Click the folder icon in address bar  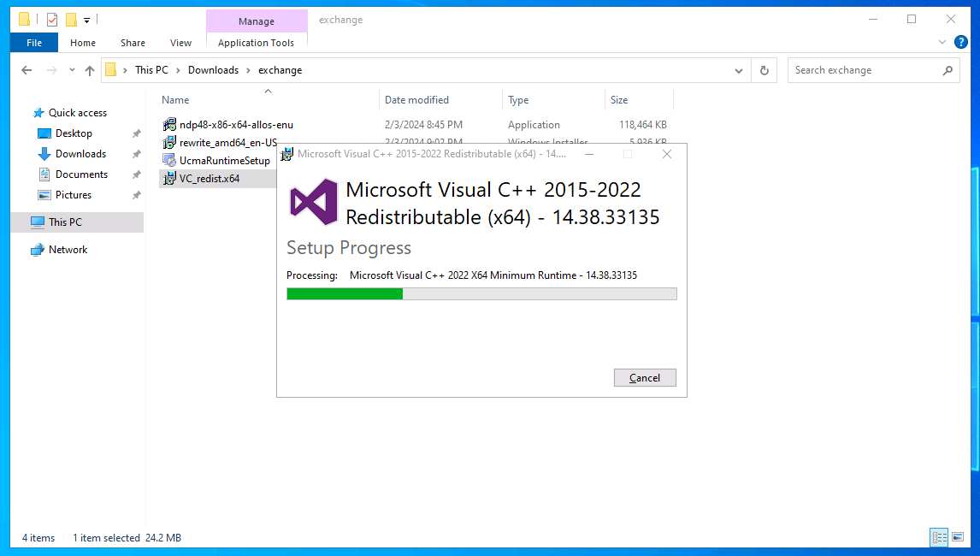(110, 70)
